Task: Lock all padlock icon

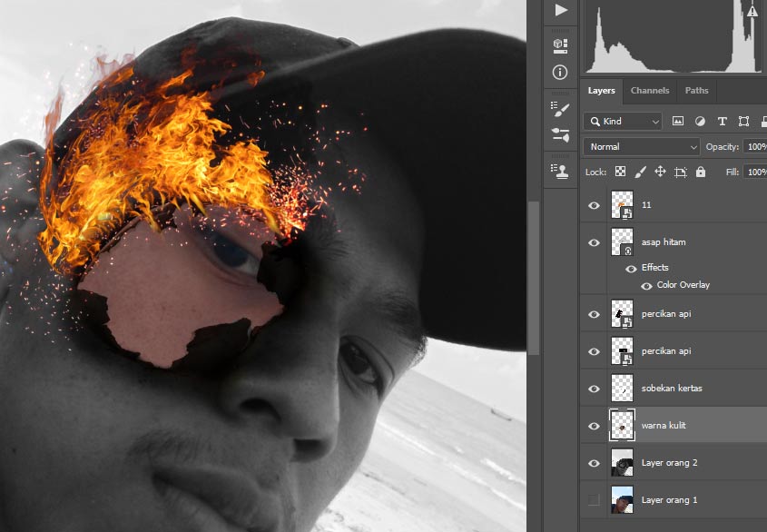Action: pyautogui.click(x=701, y=172)
